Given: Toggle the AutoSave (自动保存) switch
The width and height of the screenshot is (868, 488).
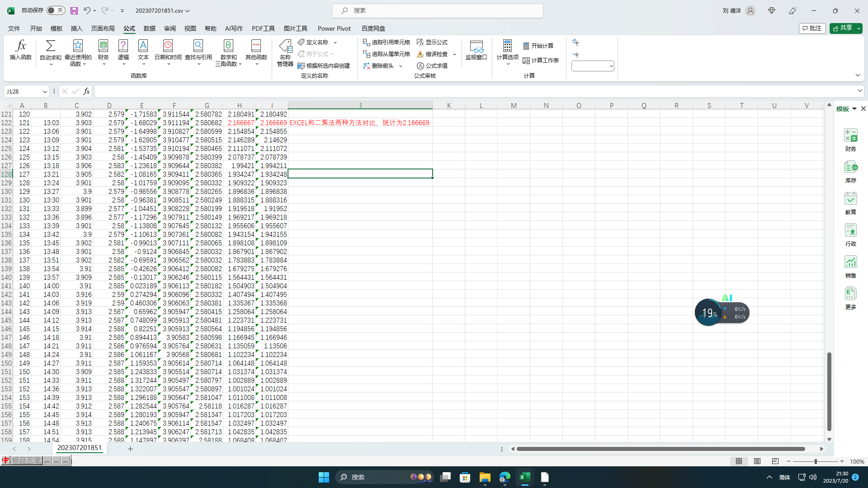Looking at the screenshot, I should [x=56, y=10].
